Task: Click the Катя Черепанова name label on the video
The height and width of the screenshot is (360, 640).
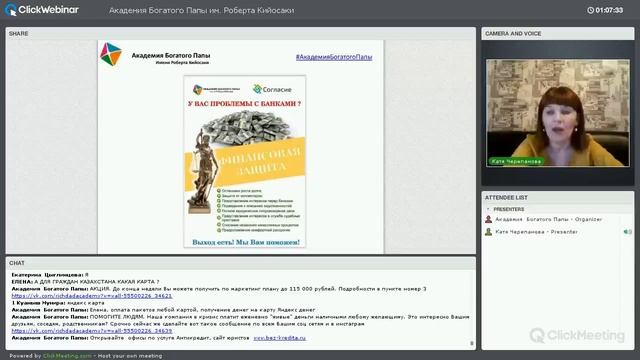Action: [x=516, y=162]
